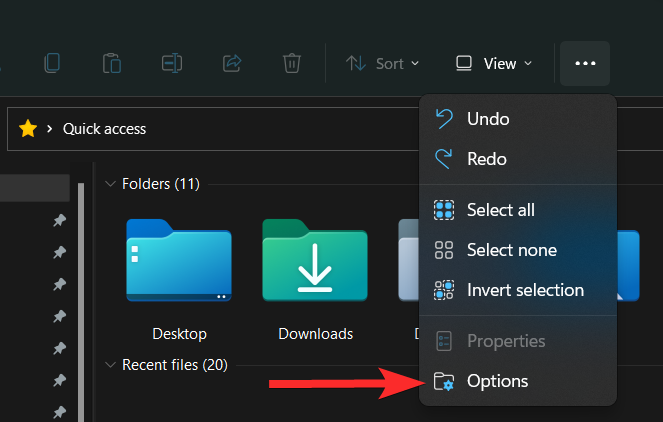Click Invert selection in the menu
663x422 pixels.
pos(525,290)
